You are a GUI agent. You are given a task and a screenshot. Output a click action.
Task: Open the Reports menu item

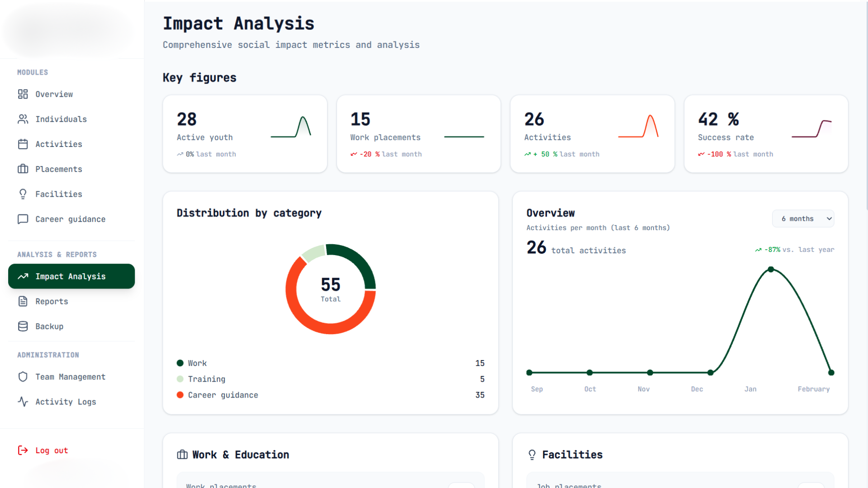pyautogui.click(x=52, y=301)
